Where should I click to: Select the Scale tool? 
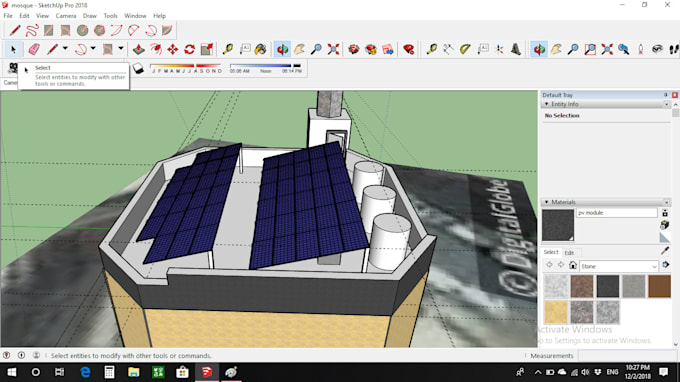(x=207, y=49)
